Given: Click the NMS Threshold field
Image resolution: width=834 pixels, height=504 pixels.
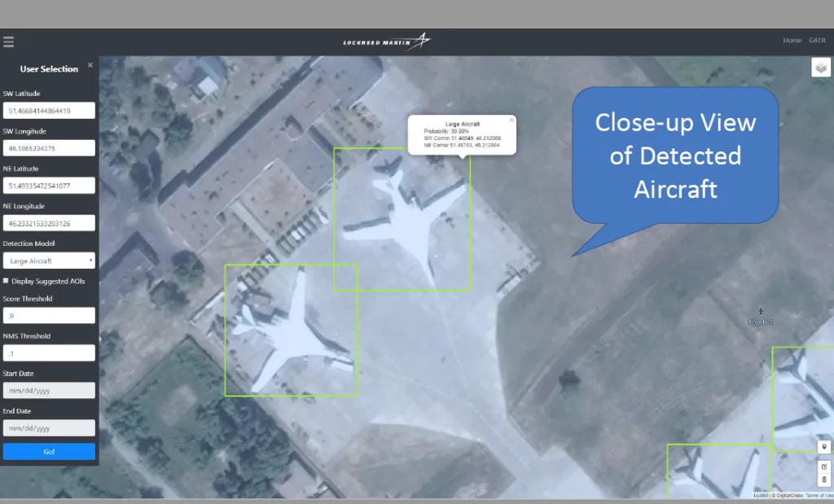Looking at the screenshot, I should click(x=49, y=353).
